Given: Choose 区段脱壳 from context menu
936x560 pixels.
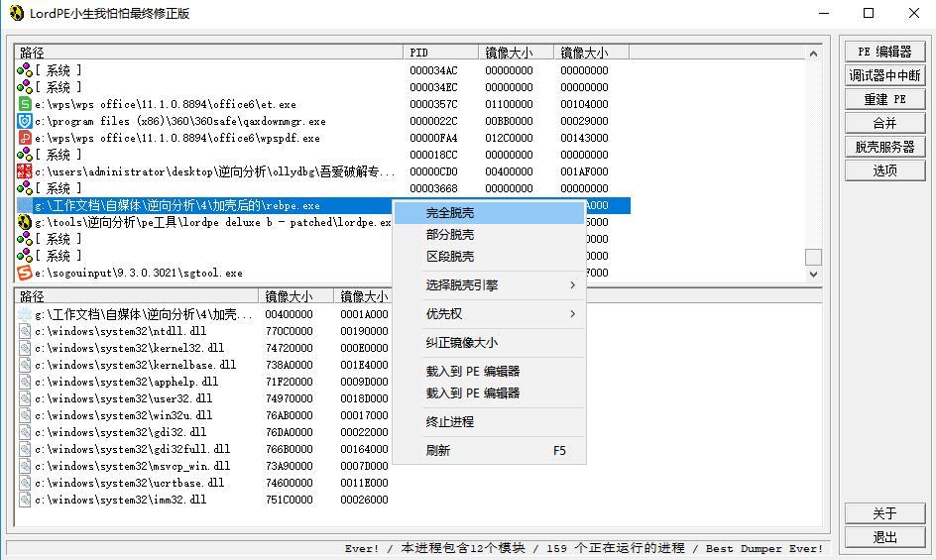Looking at the screenshot, I should point(489,257).
